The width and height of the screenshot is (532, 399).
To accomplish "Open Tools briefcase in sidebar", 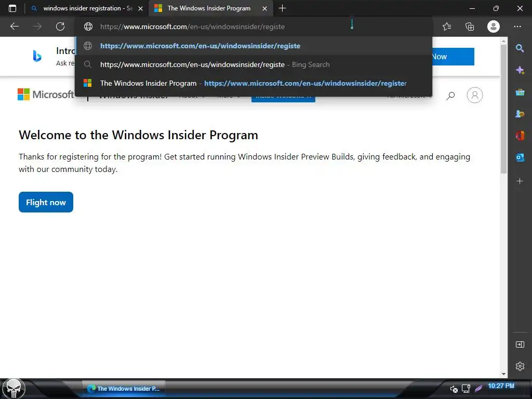I will tap(520, 92).
